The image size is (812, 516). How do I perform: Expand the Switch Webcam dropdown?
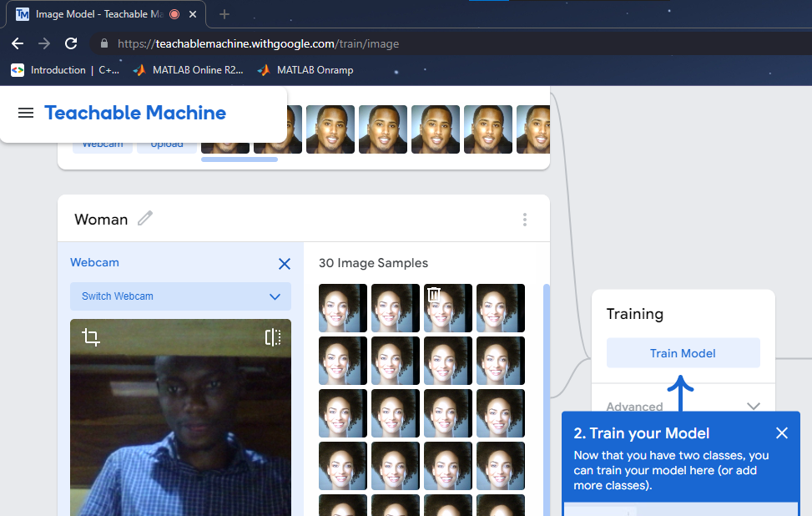point(180,296)
